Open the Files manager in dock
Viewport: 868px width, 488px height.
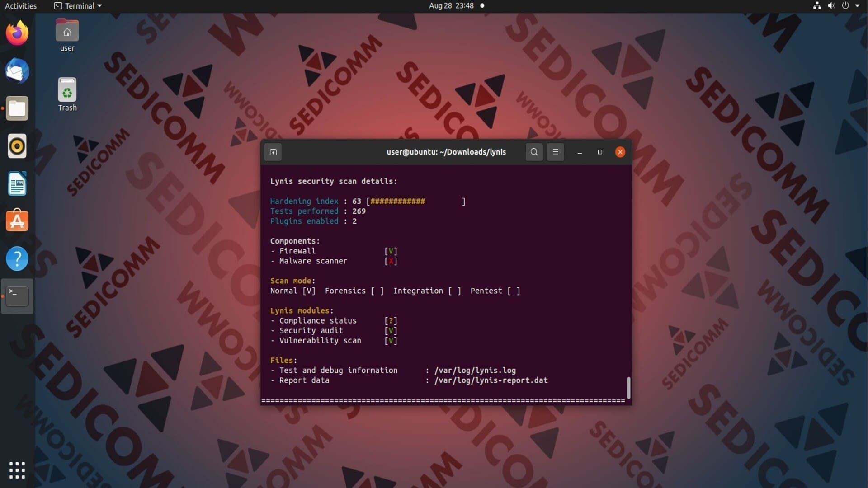tap(17, 108)
